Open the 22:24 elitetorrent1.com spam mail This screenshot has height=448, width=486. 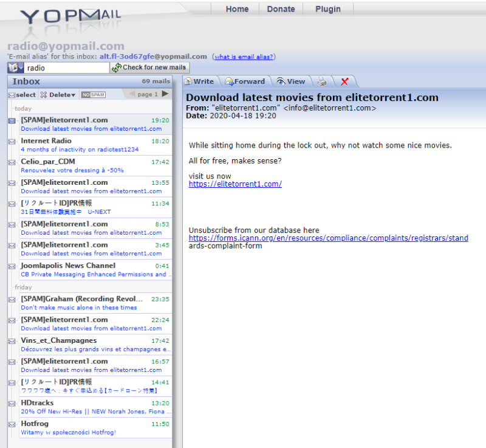click(95, 323)
